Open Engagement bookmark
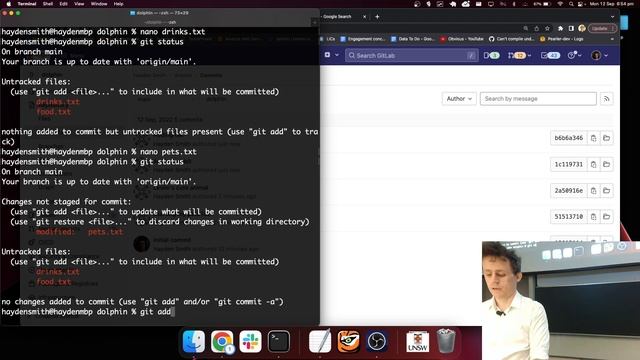The image size is (640, 360). tap(363, 39)
